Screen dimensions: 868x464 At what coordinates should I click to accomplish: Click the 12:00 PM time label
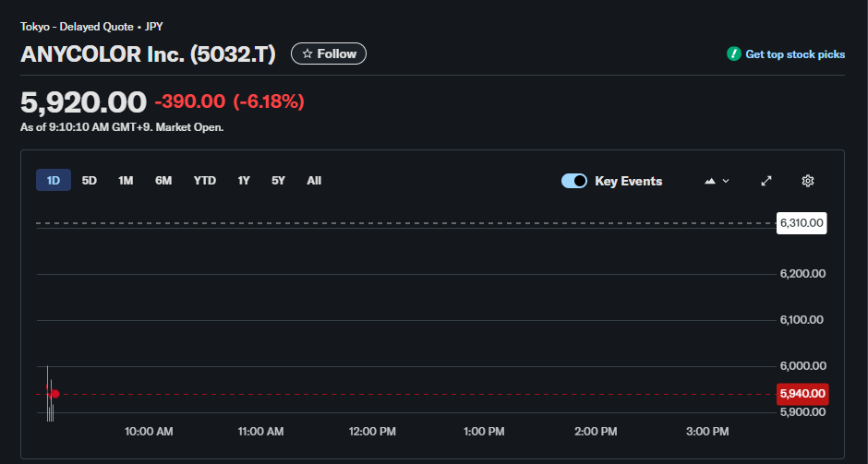[x=372, y=432]
